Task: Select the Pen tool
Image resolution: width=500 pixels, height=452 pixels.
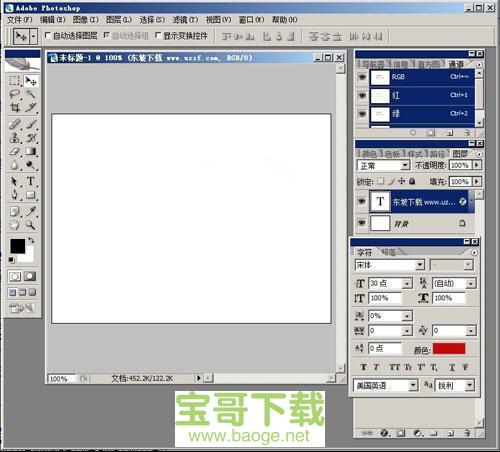Action: [x=14, y=195]
